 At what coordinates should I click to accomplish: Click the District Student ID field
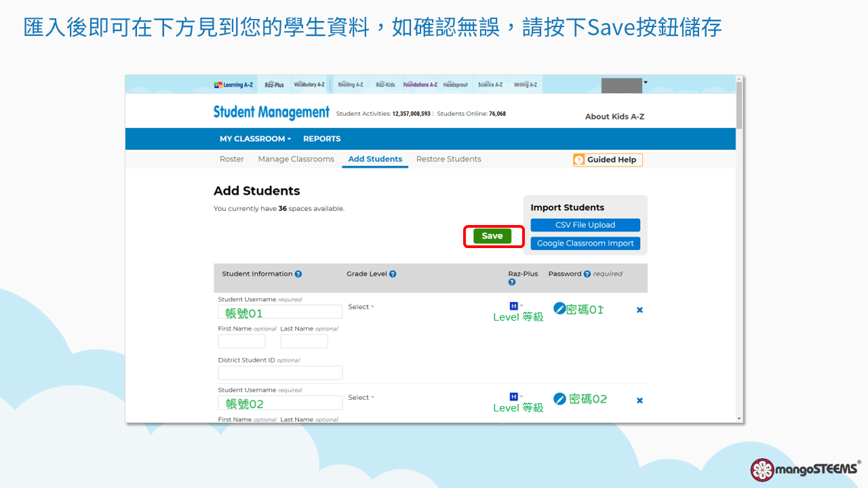[x=280, y=373]
